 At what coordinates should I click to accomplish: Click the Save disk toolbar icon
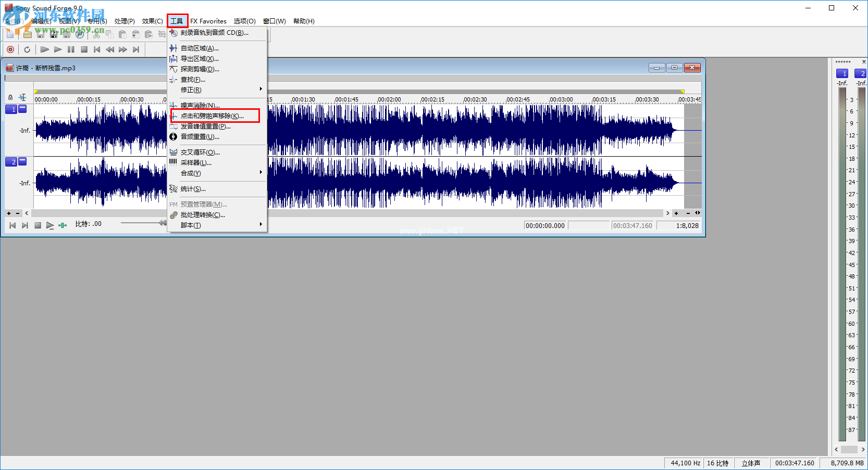tap(40, 34)
